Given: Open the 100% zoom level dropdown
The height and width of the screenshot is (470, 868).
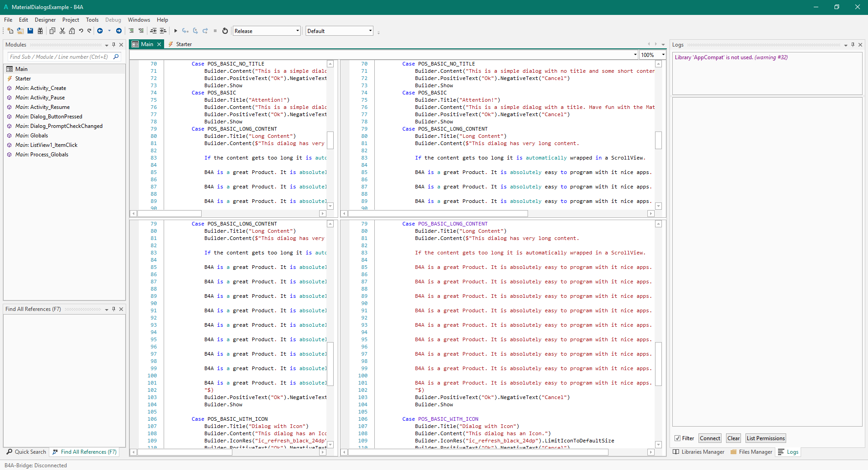Looking at the screenshot, I should click(x=653, y=55).
